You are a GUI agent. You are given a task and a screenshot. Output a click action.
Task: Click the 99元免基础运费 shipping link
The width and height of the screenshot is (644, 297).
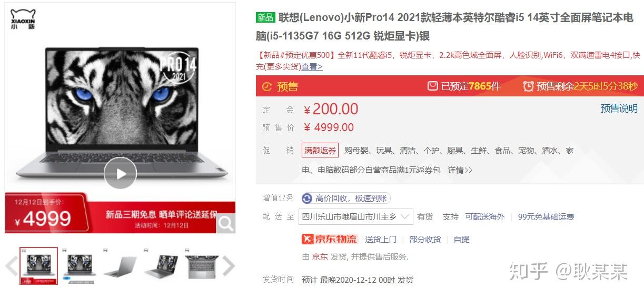(x=546, y=216)
